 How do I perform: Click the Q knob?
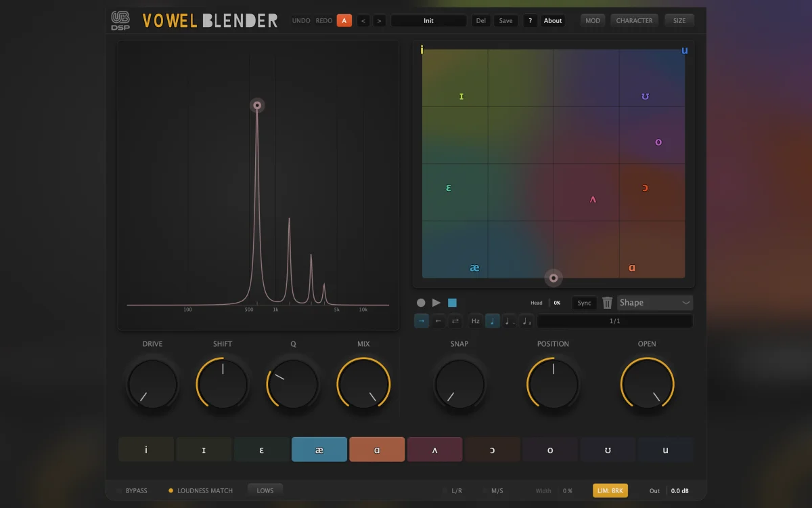click(x=293, y=385)
